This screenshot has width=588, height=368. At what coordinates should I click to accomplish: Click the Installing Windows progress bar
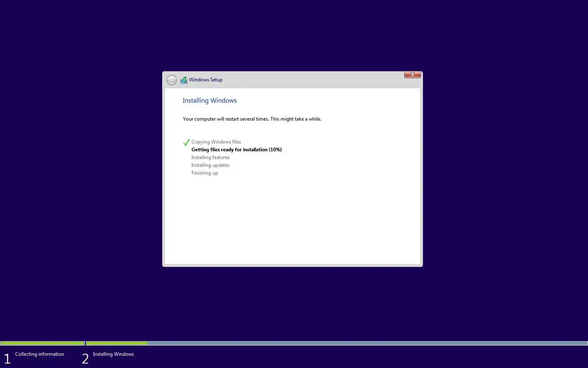click(x=337, y=343)
